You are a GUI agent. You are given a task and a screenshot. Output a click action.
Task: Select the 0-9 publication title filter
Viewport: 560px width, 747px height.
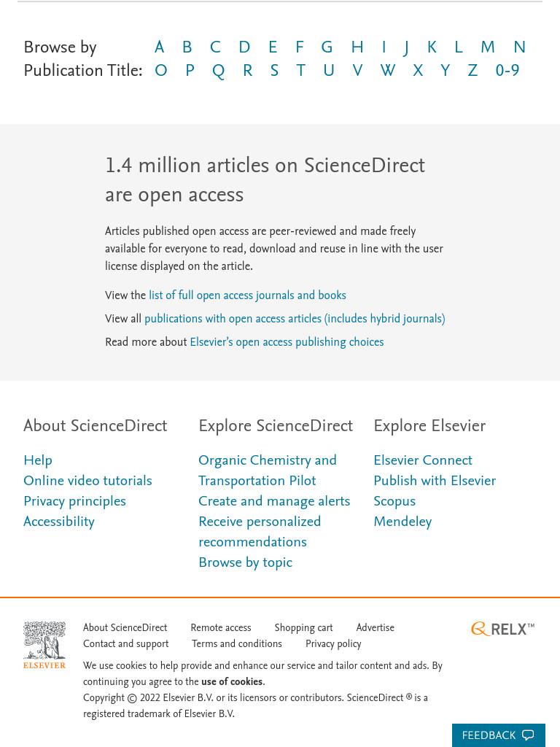click(x=507, y=71)
